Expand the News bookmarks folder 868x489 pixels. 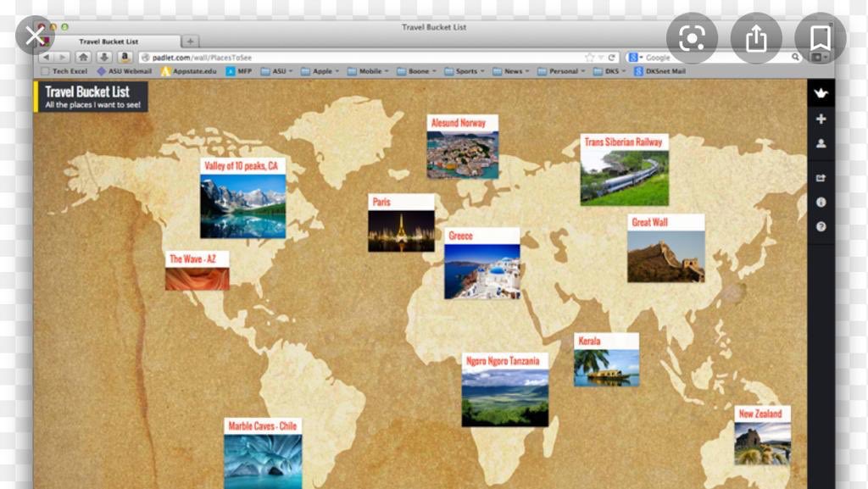click(510, 71)
